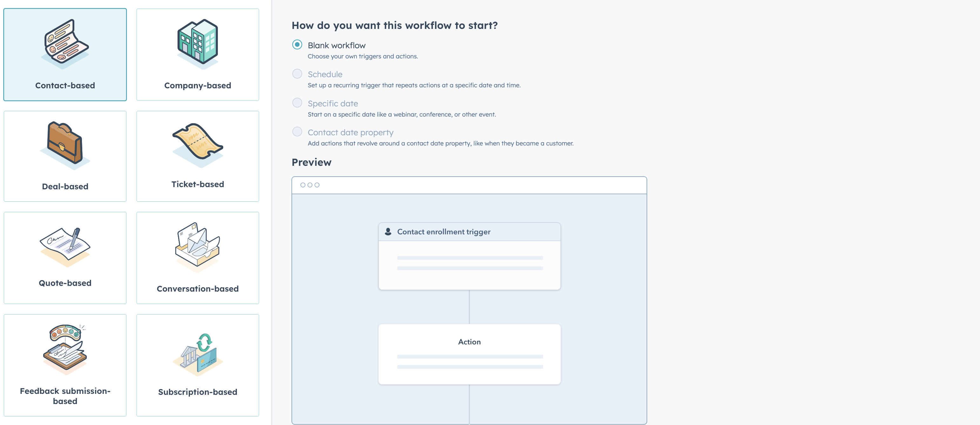Enable the Blank workflow radio button
The image size is (980, 425).
click(298, 44)
